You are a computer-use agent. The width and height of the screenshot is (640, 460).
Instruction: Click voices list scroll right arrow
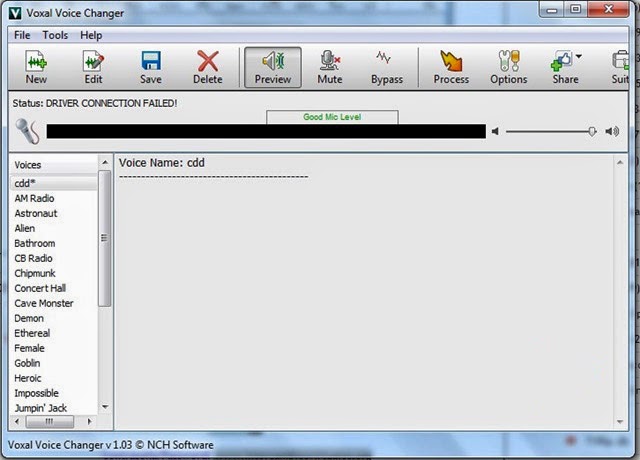click(89, 421)
